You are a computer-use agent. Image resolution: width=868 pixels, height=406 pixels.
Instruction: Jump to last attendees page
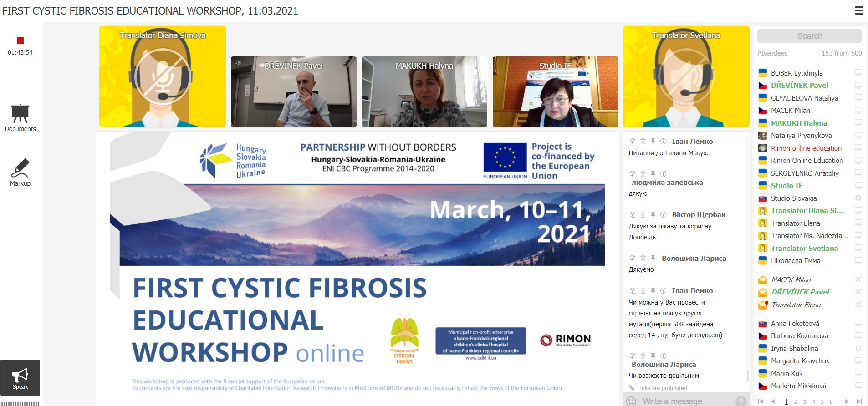859,401
